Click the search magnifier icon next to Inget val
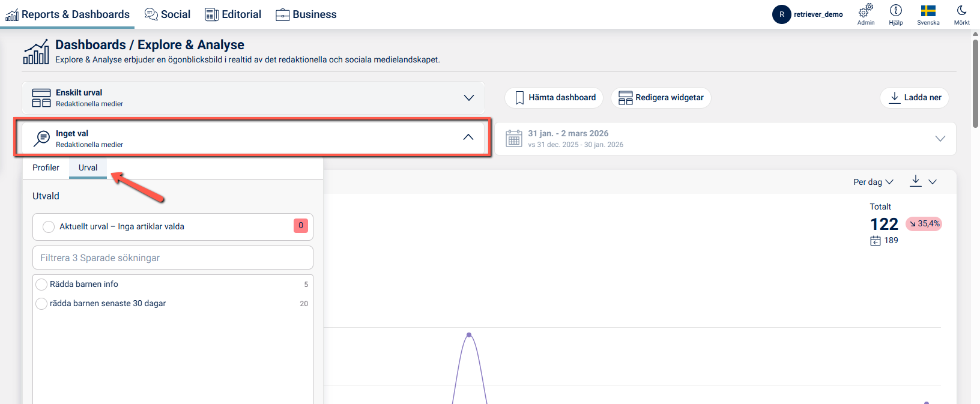The image size is (980, 404). 41,139
